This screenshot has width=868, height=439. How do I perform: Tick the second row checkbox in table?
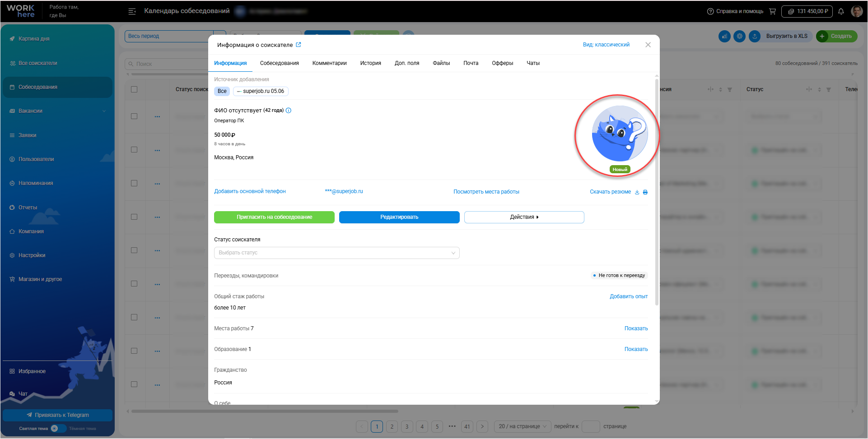coord(134,149)
